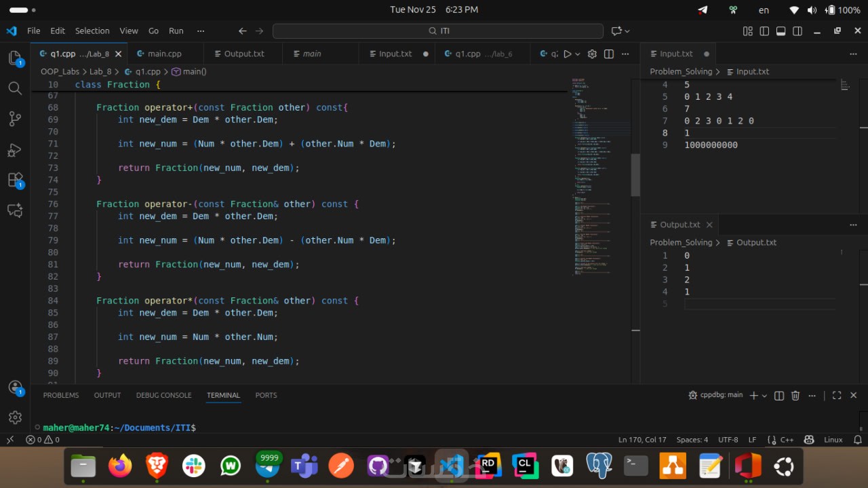Toggle the primary side bar layout button
Viewport: 868px width, 488px height.
764,31
